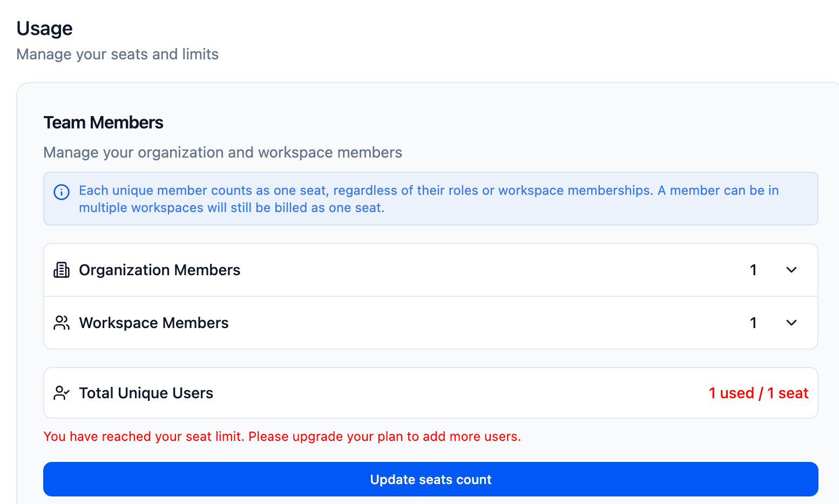Click the Usage page title
Viewport: 839px width, 504px height.
45,28
